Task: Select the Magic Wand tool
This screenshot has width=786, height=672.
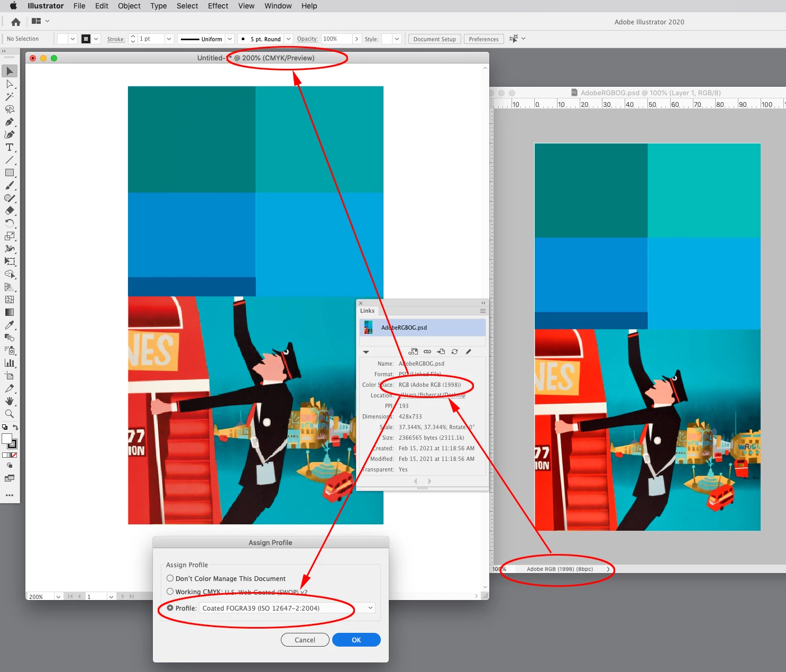Action: [10, 96]
